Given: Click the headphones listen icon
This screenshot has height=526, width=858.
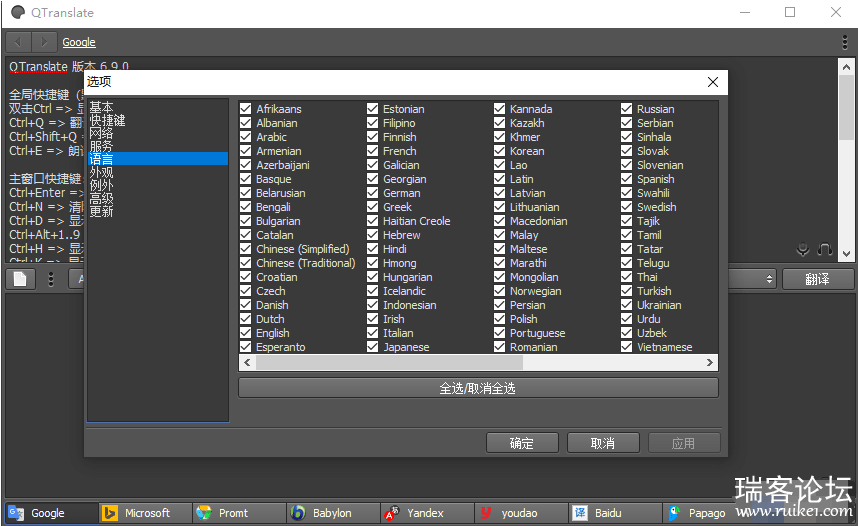Looking at the screenshot, I should pos(825,250).
